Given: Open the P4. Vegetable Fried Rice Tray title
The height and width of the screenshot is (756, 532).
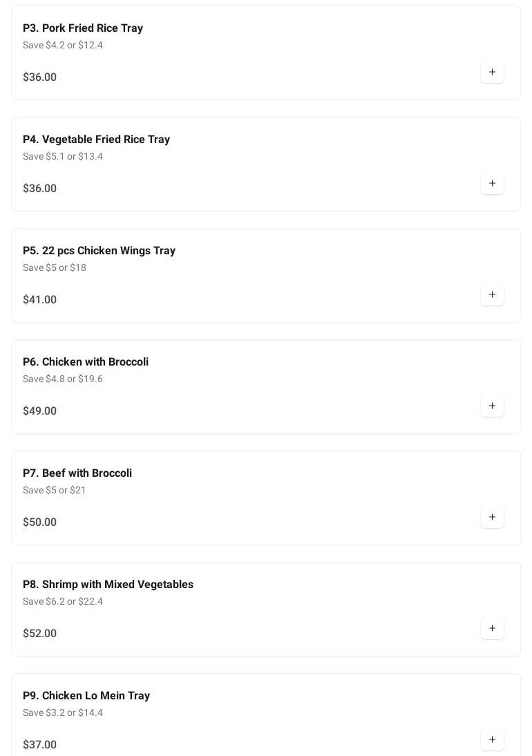Looking at the screenshot, I should [x=96, y=140].
